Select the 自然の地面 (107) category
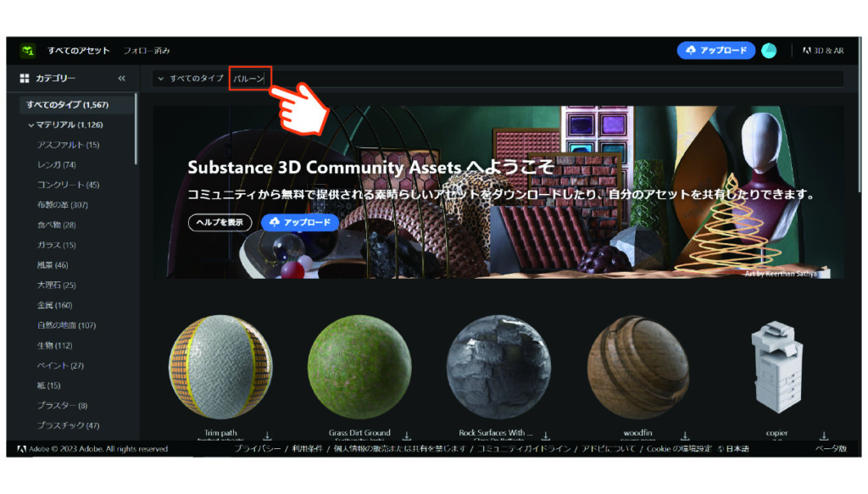This screenshot has height=494, width=868. (66, 325)
